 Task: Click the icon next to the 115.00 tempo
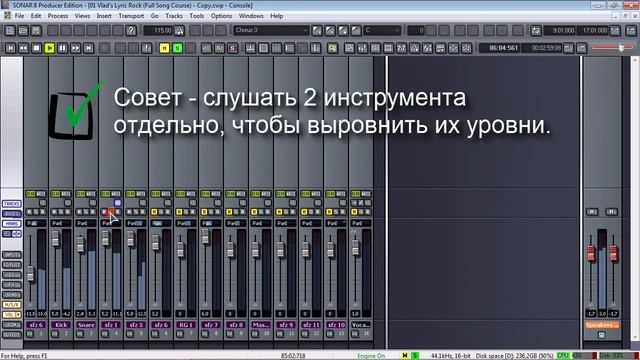[x=179, y=31]
